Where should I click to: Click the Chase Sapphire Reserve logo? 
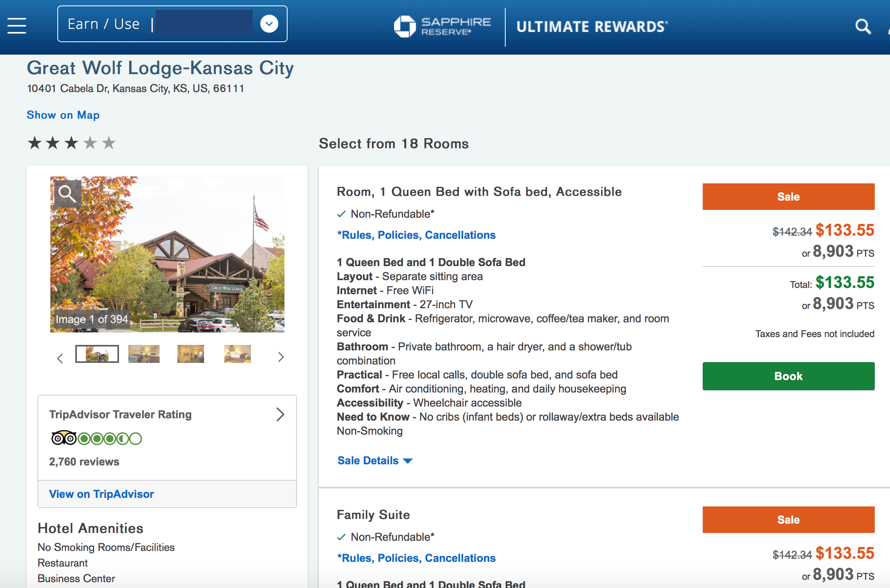(x=442, y=27)
